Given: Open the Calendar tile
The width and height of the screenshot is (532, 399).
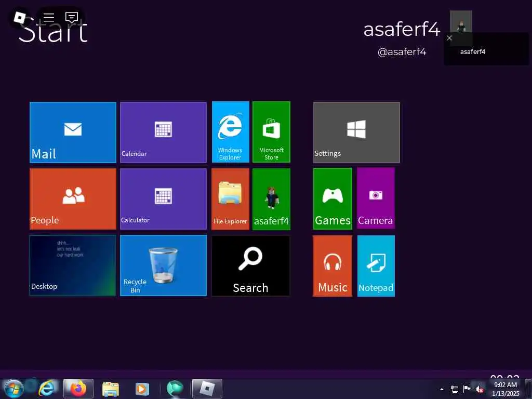Looking at the screenshot, I should [x=163, y=132].
